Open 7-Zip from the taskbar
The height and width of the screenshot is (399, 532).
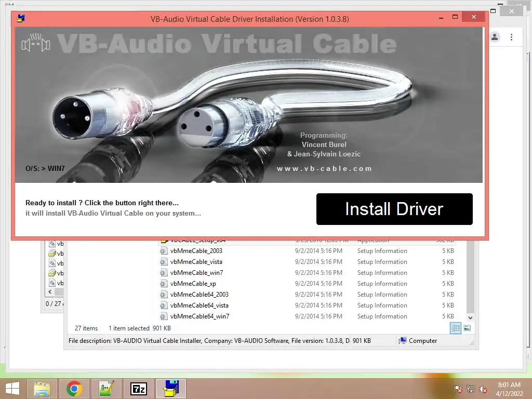[x=139, y=389]
